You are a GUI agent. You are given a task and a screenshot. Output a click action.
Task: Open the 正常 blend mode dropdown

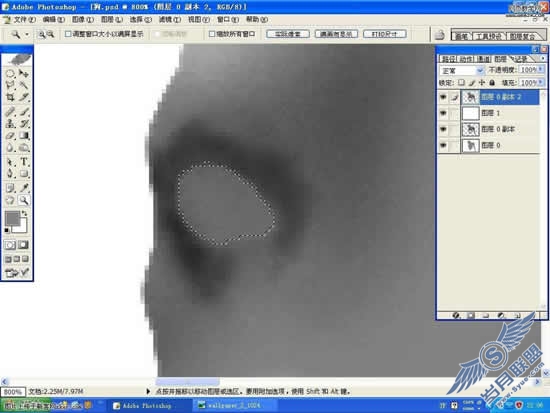click(461, 71)
